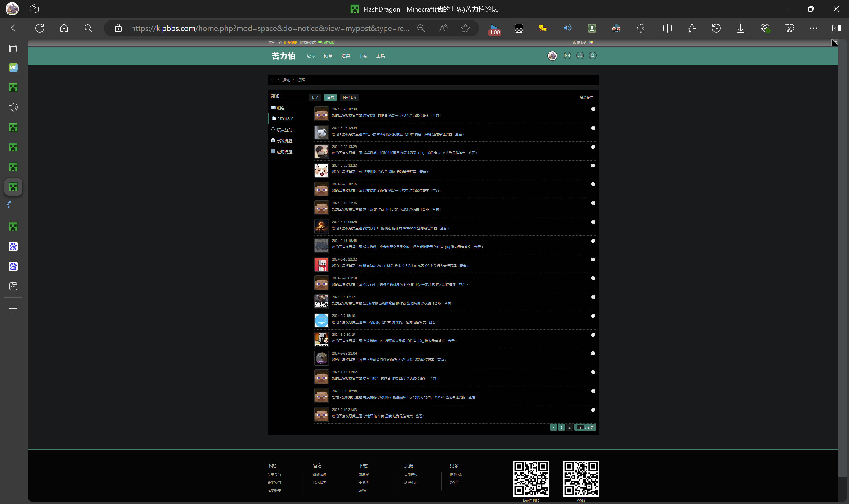
Task: Click the page number input field
Action: point(580,427)
